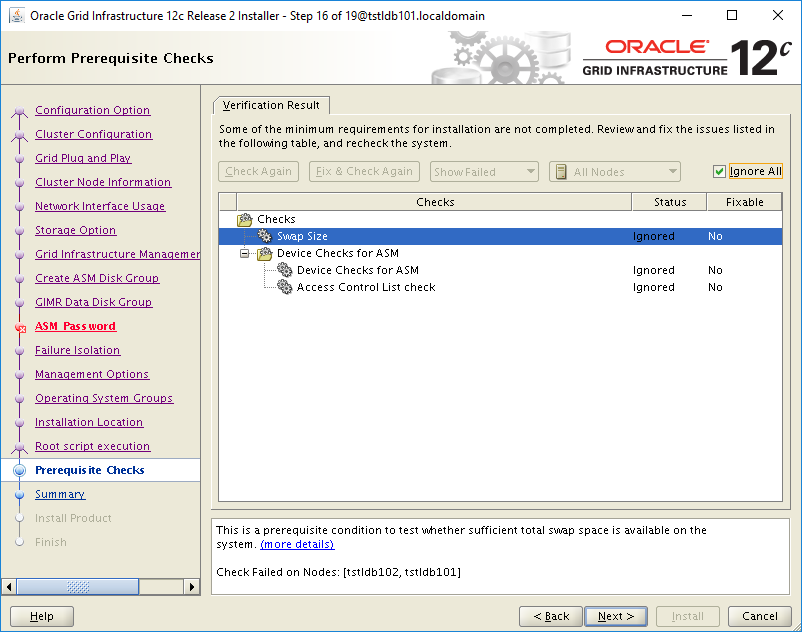This screenshot has height=632, width=802.
Task: Collapse the Device Checks for ASM tree node
Action: pyautogui.click(x=244, y=253)
